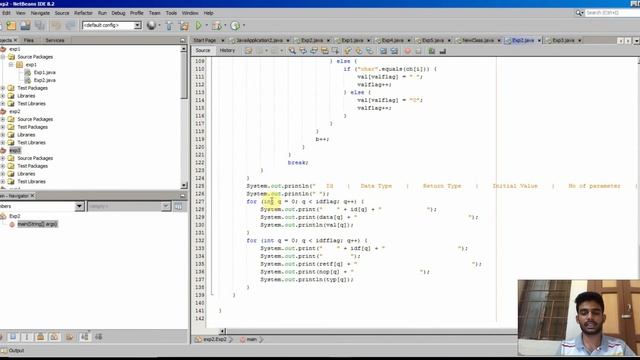Run the project with green play icon
This screenshot has width=640, height=360.
(x=198, y=25)
